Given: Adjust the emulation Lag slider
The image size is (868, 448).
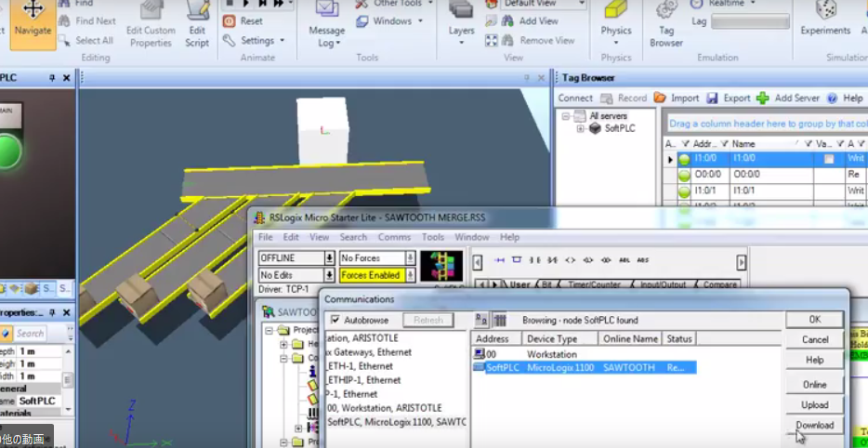Looking at the screenshot, I should coord(750,21).
